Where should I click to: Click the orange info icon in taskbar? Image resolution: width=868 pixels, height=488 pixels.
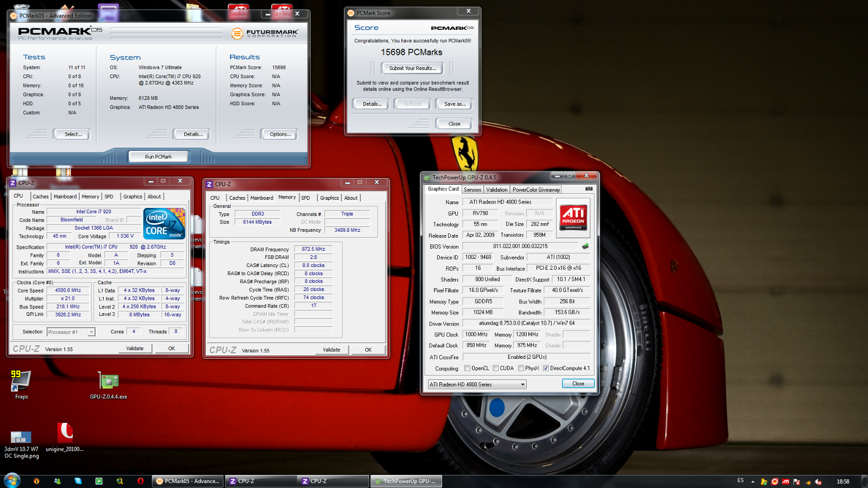pos(36,481)
